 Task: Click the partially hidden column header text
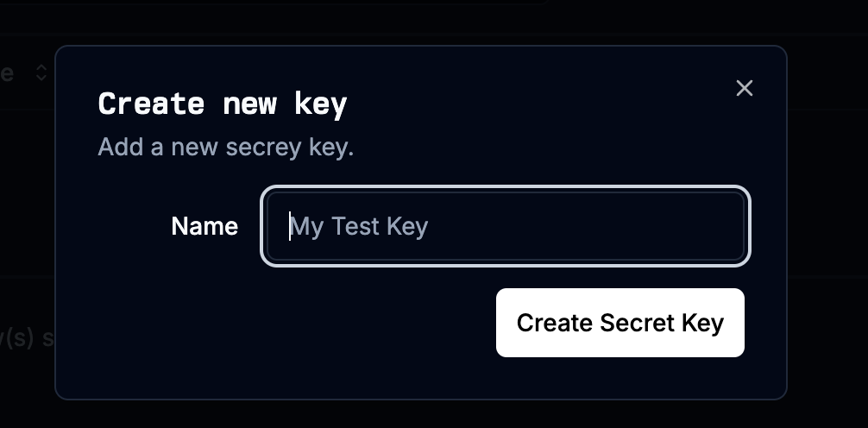pyautogui.click(x=7, y=73)
